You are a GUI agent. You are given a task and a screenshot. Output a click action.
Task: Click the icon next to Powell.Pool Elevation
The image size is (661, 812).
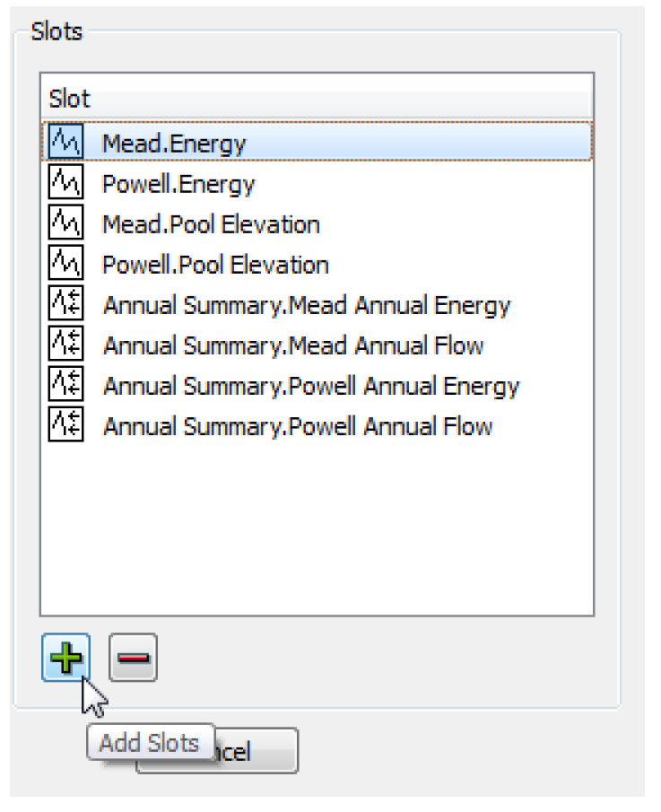pyautogui.click(x=65, y=264)
